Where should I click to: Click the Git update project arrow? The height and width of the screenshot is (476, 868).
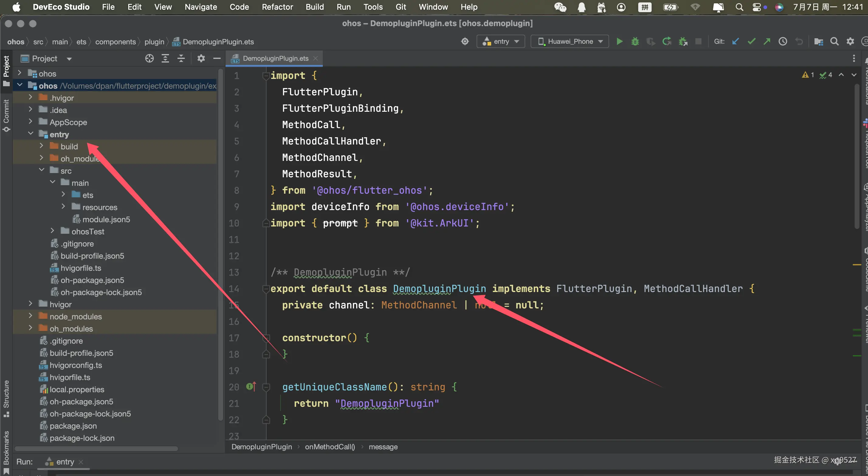pos(735,41)
